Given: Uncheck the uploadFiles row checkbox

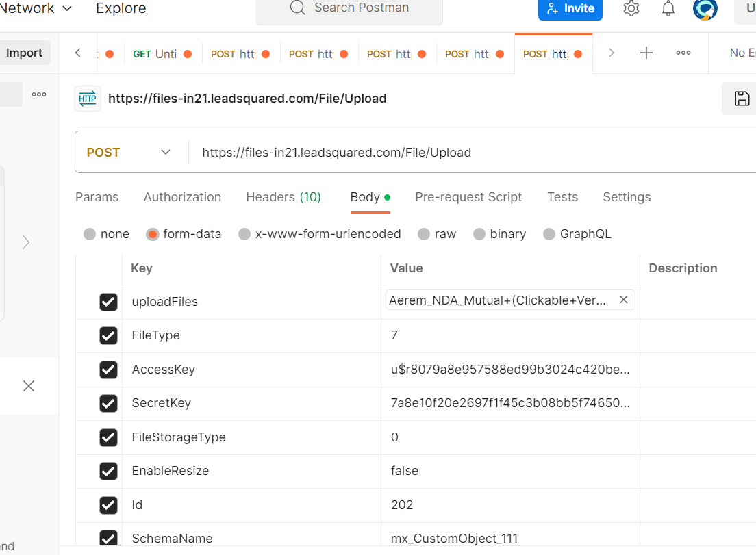Looking at the screenshot, I should tap(108, 302).
